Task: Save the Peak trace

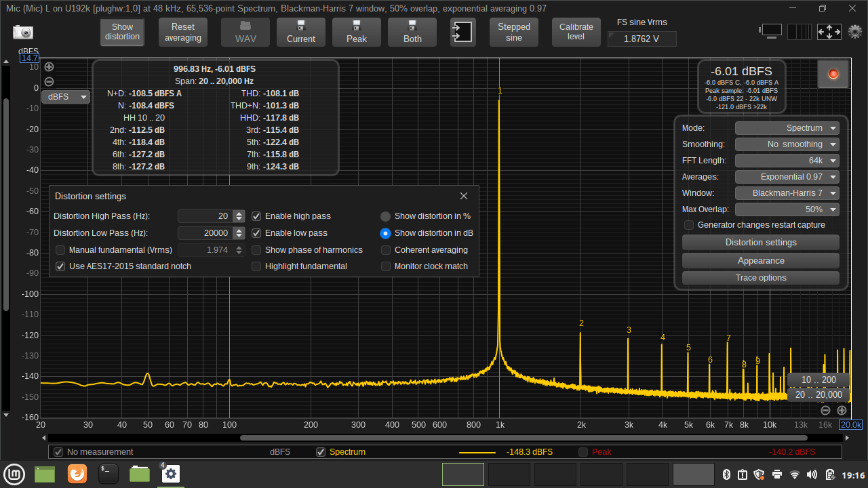Action: [x=357, y=32]
